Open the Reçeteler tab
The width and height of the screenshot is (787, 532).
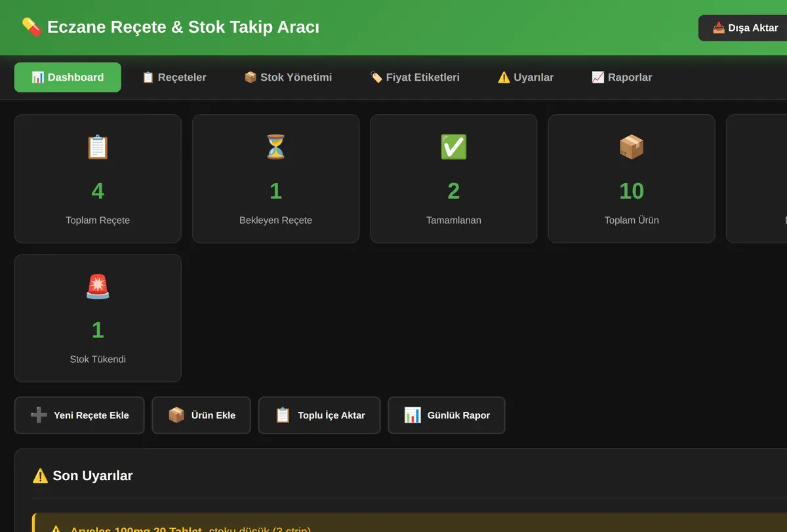point(174,77)
